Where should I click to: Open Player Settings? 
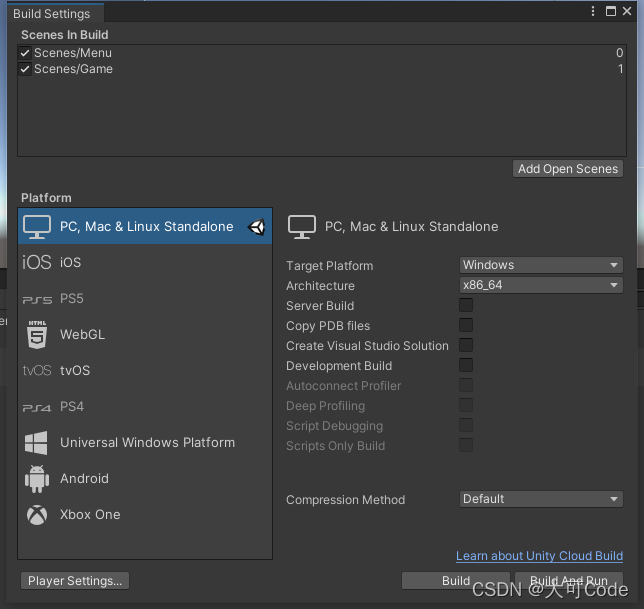pyautogui.click(x=75, y=581)
